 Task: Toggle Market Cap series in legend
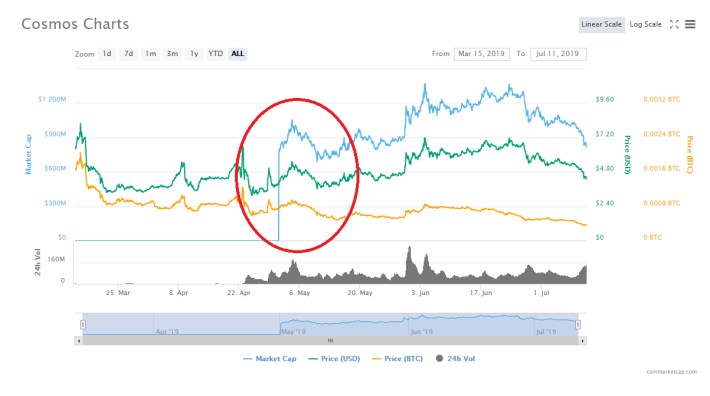point(270,358)
